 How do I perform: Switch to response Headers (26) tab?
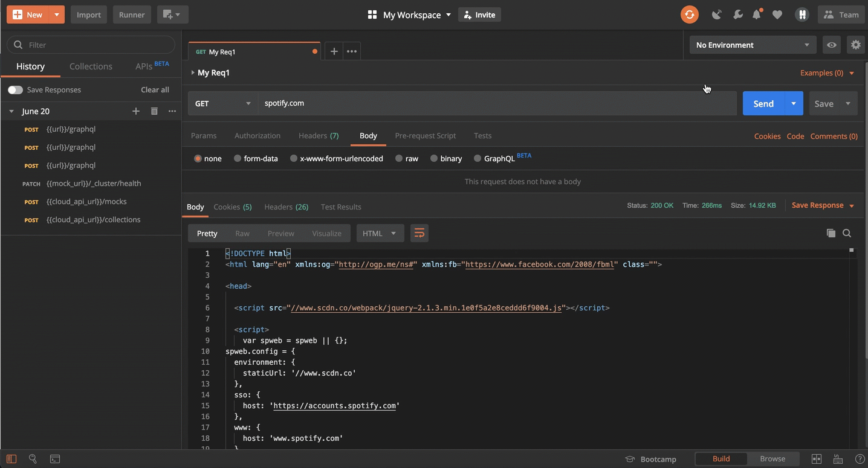(x=287, y=207)
